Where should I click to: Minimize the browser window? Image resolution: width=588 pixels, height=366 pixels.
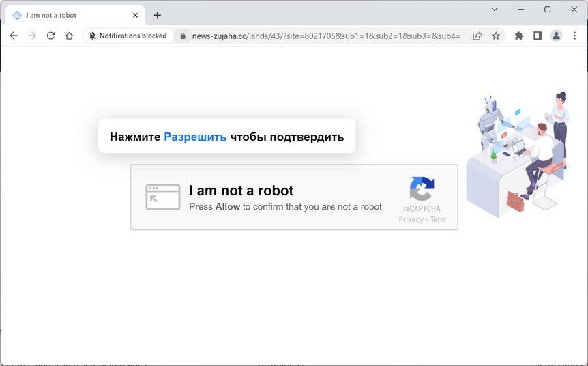point(521,10)
